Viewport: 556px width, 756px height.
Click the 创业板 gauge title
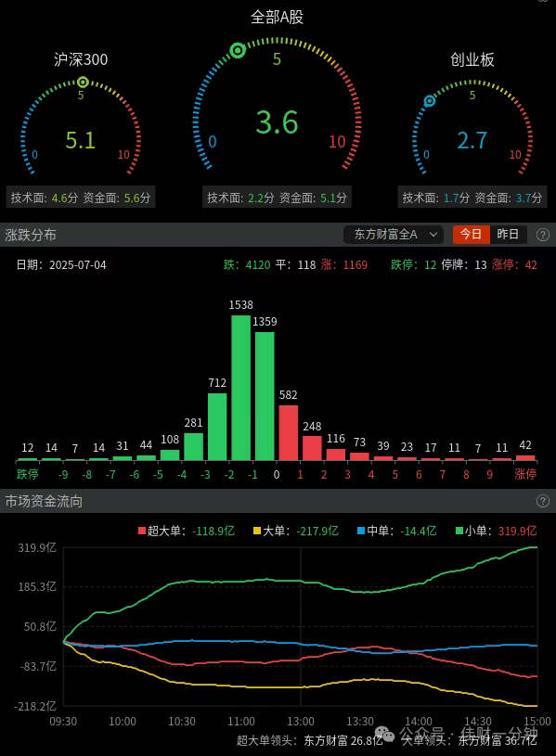pyautogui.click(x=472, y=59)
